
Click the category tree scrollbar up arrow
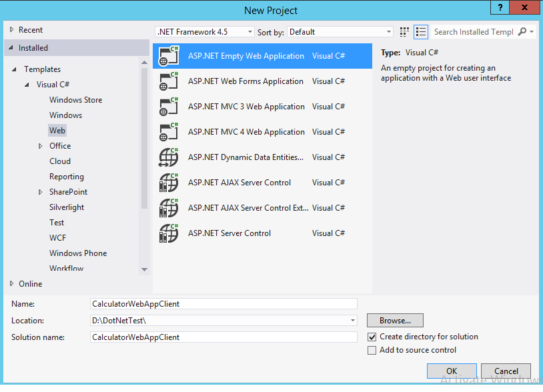144,63
